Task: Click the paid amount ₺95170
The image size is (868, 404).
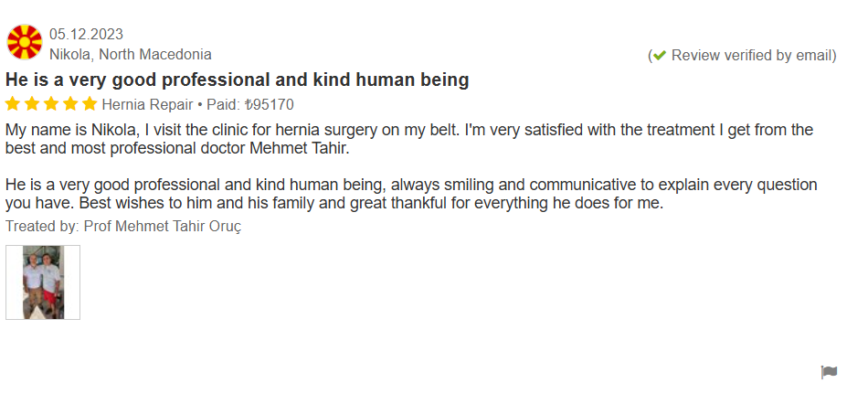Action: (270, 104)
